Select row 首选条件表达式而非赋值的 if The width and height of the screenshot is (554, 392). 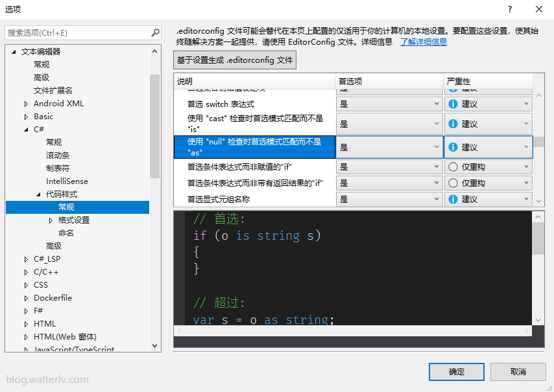[x=254, y=167]
